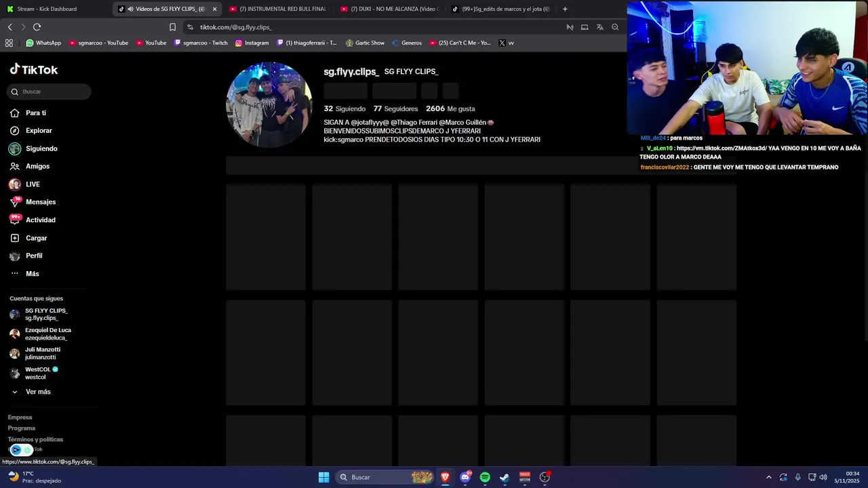Open the Actividad notifications

pos(41,220)
